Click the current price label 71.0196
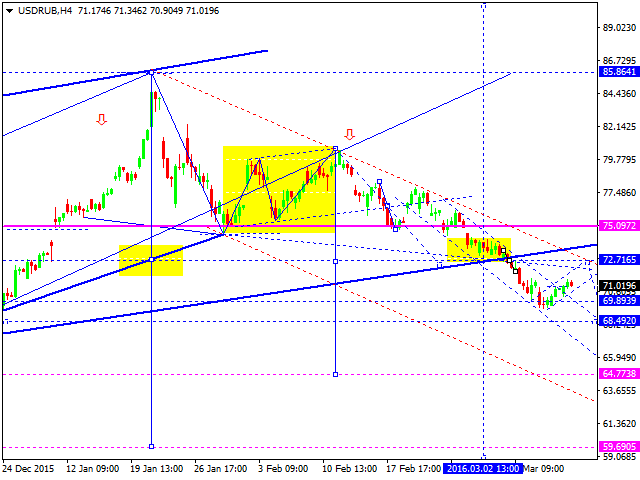 pos(619,285)
